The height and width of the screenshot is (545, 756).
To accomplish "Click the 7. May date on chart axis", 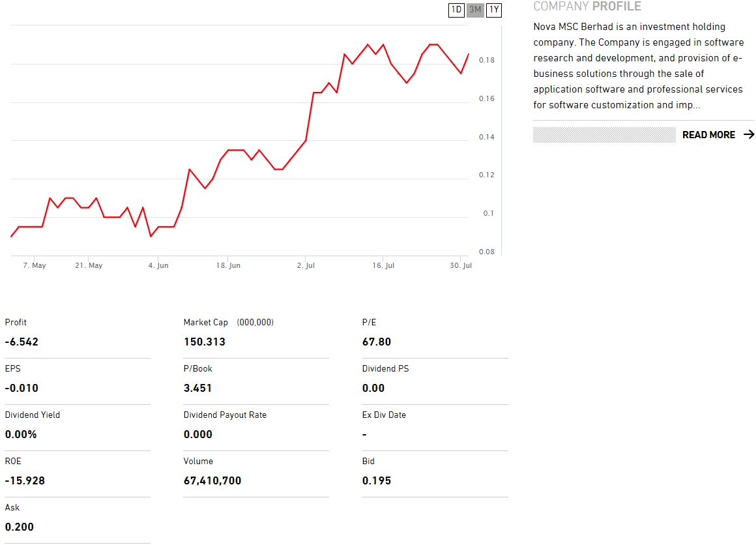I will 35,266.
